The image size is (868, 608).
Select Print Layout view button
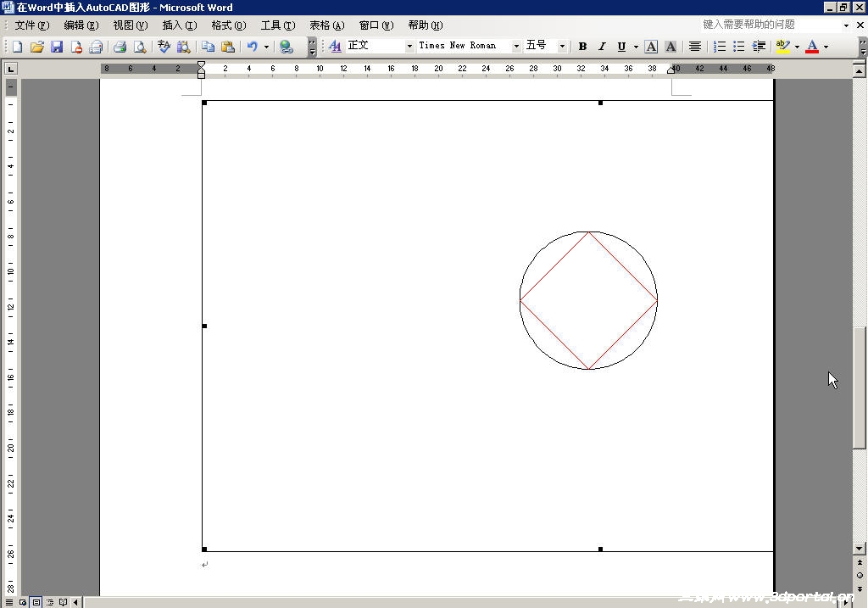tap(36, 602)
